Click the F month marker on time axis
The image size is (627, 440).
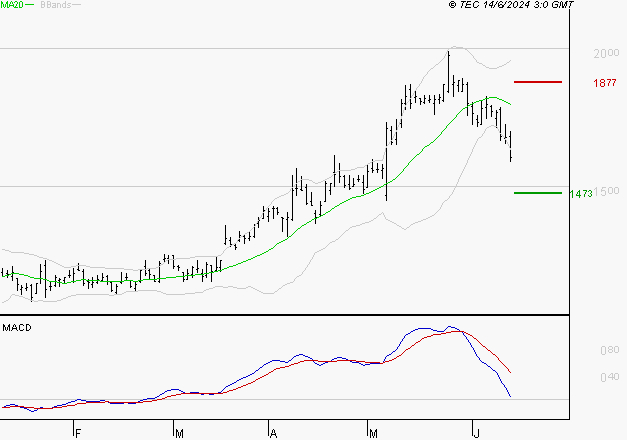(78, 434)
